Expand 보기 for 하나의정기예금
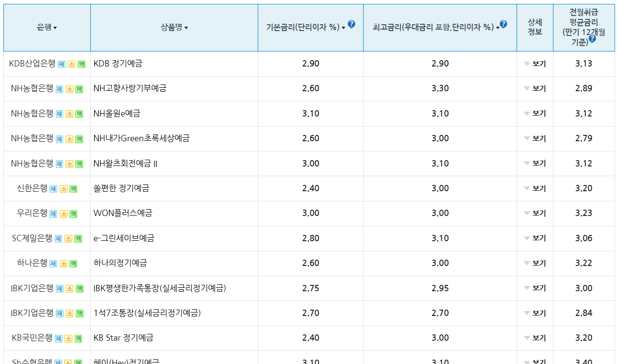Image resolution: width=618 pixels, height=364 pixels. click(535, 263)
